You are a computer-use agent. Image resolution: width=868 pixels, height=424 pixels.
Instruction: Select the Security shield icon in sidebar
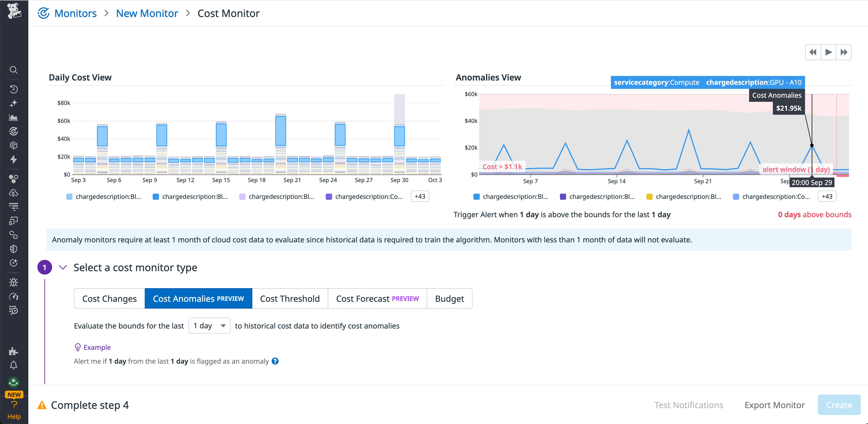(14, 249)
